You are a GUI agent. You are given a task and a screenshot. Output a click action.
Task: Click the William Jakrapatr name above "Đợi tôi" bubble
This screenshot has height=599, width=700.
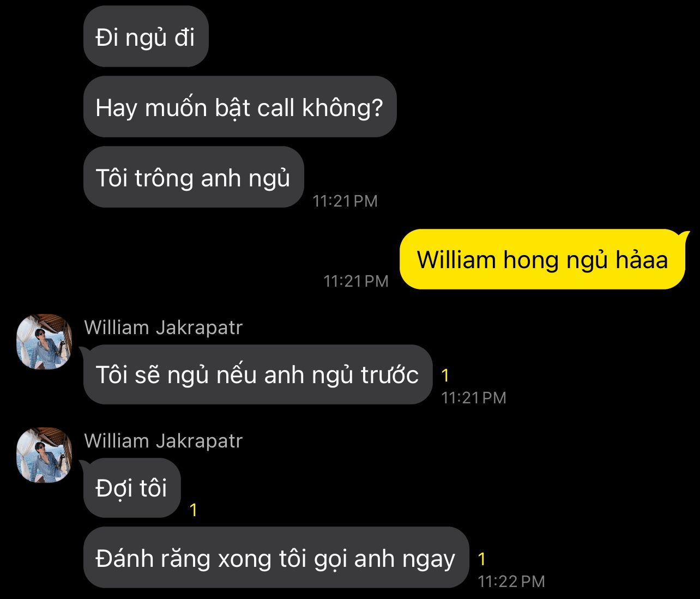click(164, 441)
